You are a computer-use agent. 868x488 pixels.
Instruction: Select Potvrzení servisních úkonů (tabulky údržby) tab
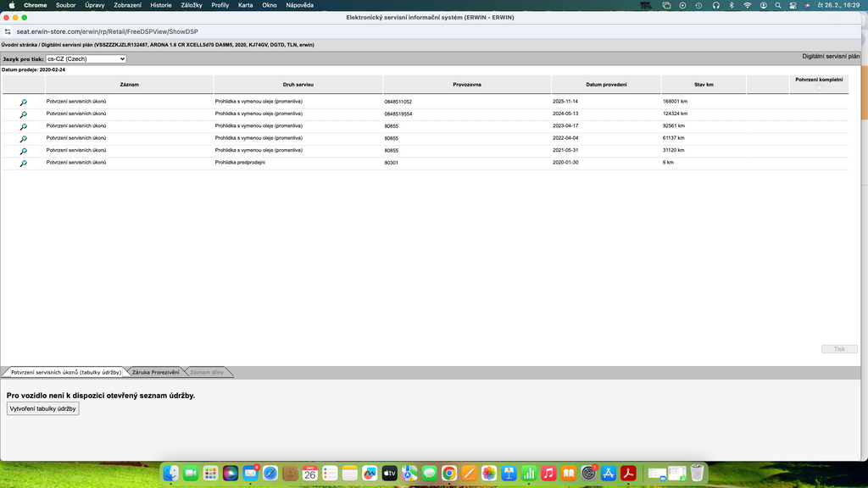click(x=65, y=372)
